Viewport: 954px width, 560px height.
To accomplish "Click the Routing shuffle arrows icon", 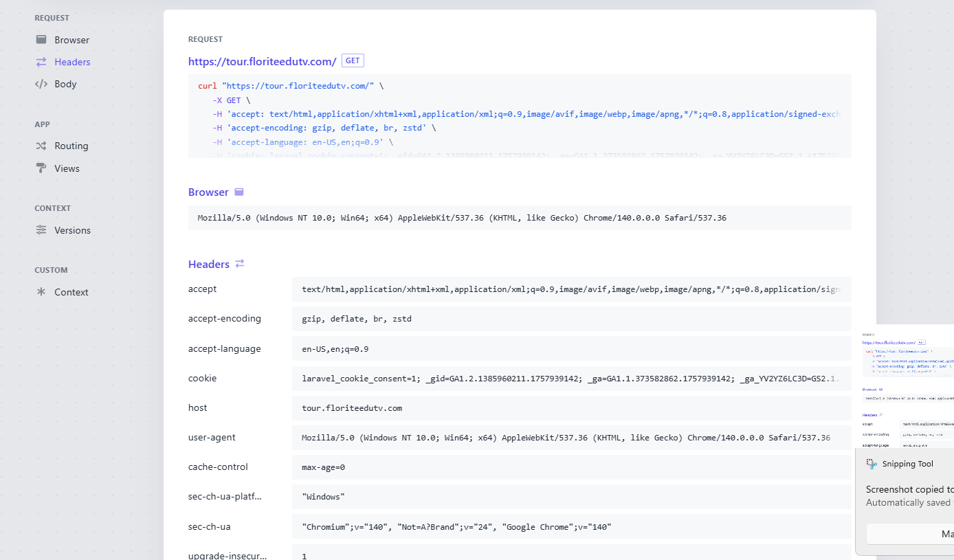I will [41, 146].
